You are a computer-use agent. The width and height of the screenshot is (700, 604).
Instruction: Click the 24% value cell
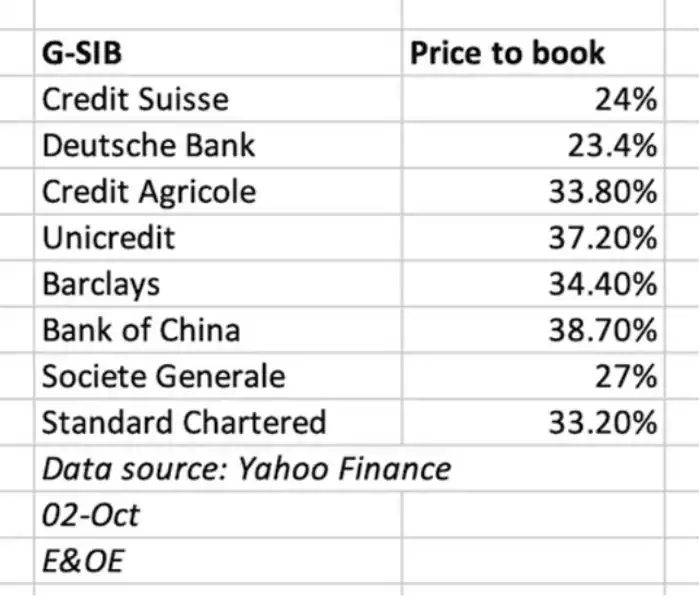point(533,99)
